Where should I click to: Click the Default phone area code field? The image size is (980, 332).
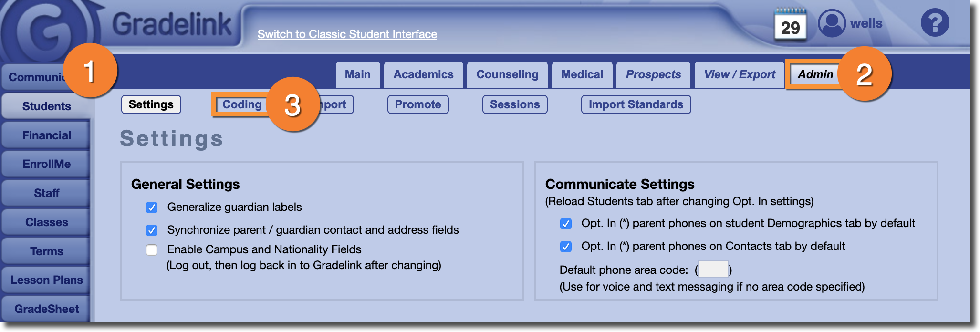(713, 269)
